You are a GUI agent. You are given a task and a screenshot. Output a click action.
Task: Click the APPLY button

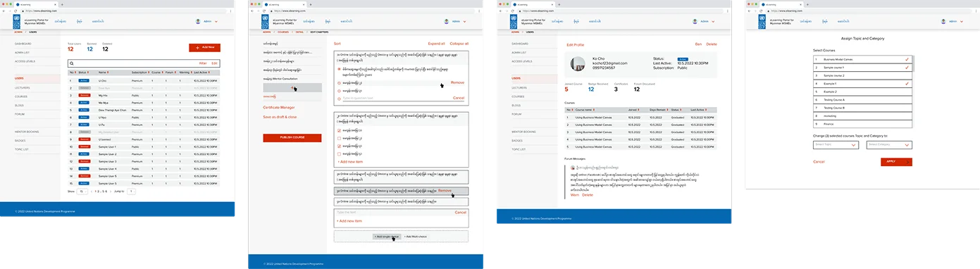[x=896, y=162]
